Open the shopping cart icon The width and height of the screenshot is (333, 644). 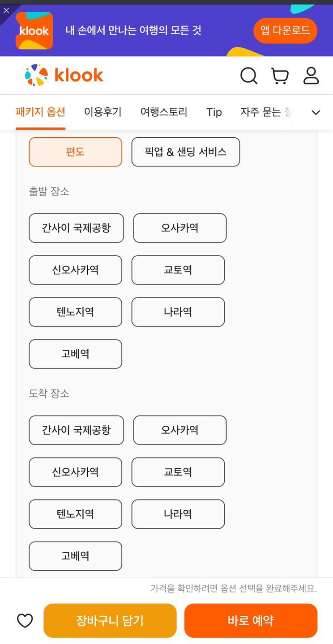(280, 76)
